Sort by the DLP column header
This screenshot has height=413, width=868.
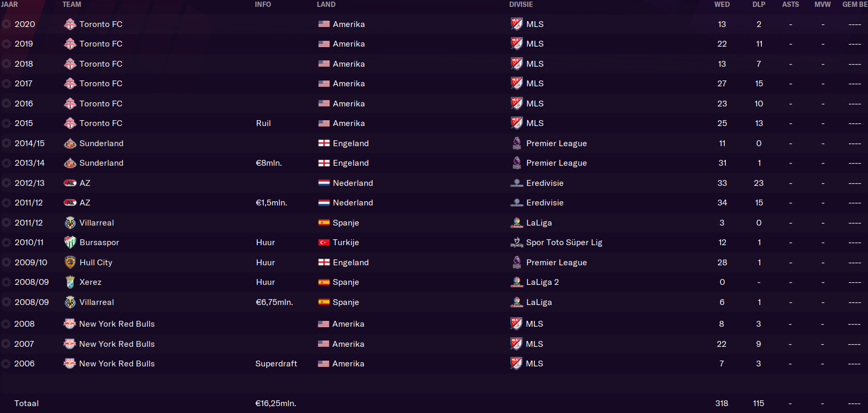(759, 4)
